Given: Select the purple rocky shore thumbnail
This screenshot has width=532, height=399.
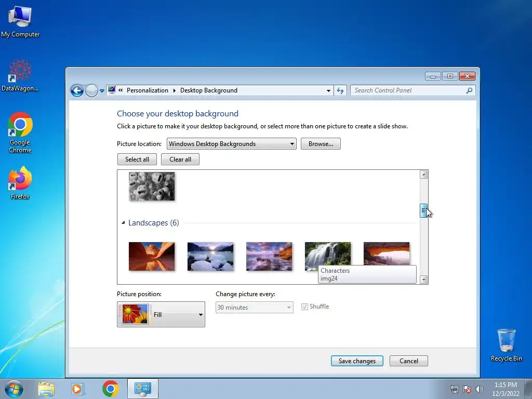Looking at the screenshot, I should pos(269,257).
